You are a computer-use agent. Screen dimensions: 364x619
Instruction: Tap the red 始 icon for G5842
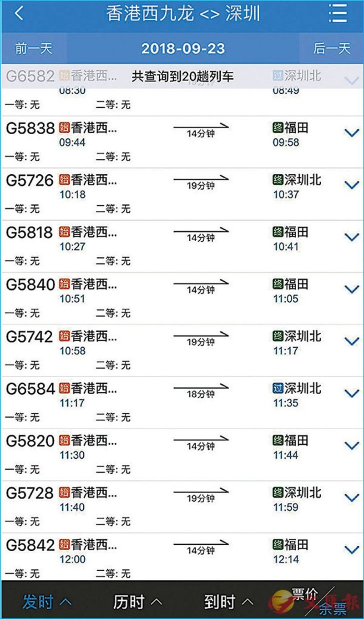pos(65,545)
